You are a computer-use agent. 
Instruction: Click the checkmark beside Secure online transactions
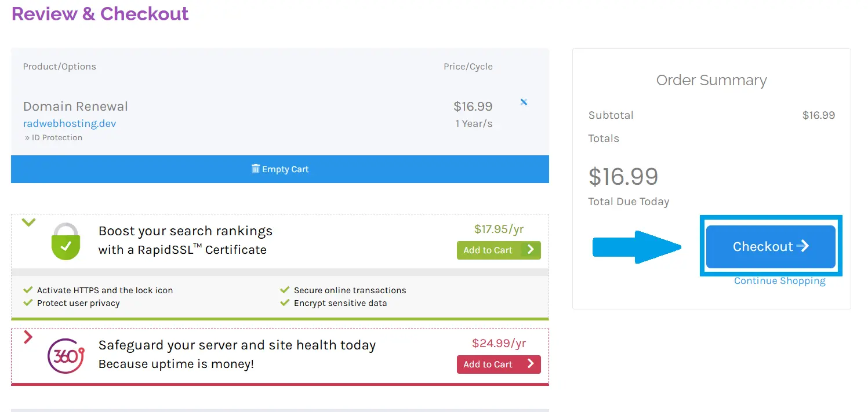coord(284,290)
